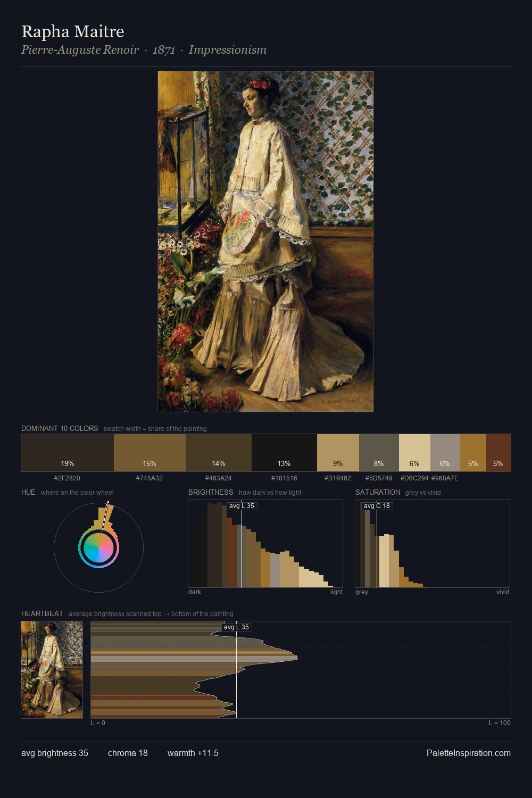Click the 'dark' axis label
Screen dimensions: 532x798
195,592
